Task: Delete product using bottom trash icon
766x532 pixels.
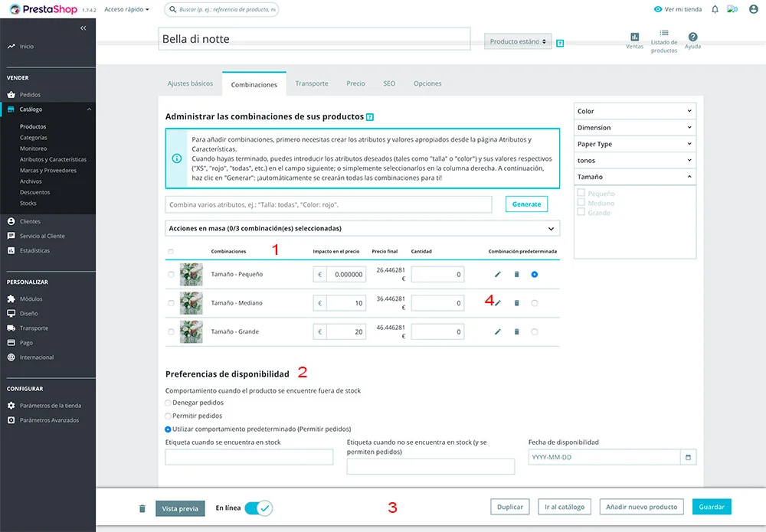Action: click(142, 508)
